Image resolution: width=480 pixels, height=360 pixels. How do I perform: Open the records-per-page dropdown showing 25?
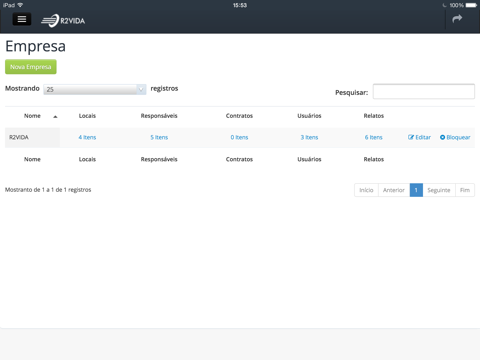pyautogui.click(x=95, y=89)
